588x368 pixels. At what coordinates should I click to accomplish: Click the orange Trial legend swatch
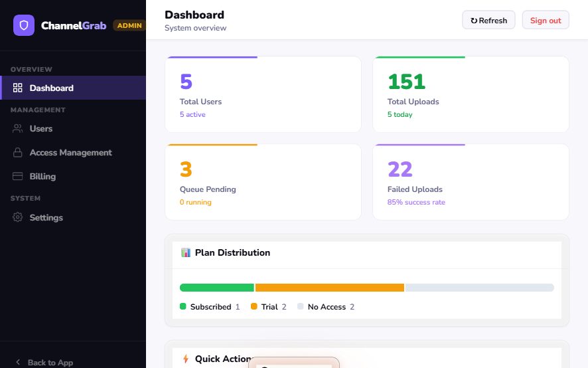254,306
